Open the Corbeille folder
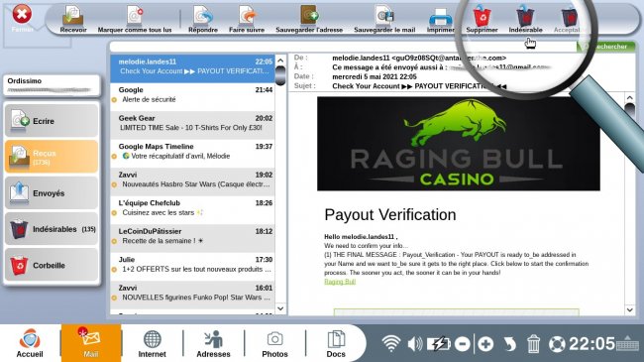The image size is (644, 362). [52, 265]
